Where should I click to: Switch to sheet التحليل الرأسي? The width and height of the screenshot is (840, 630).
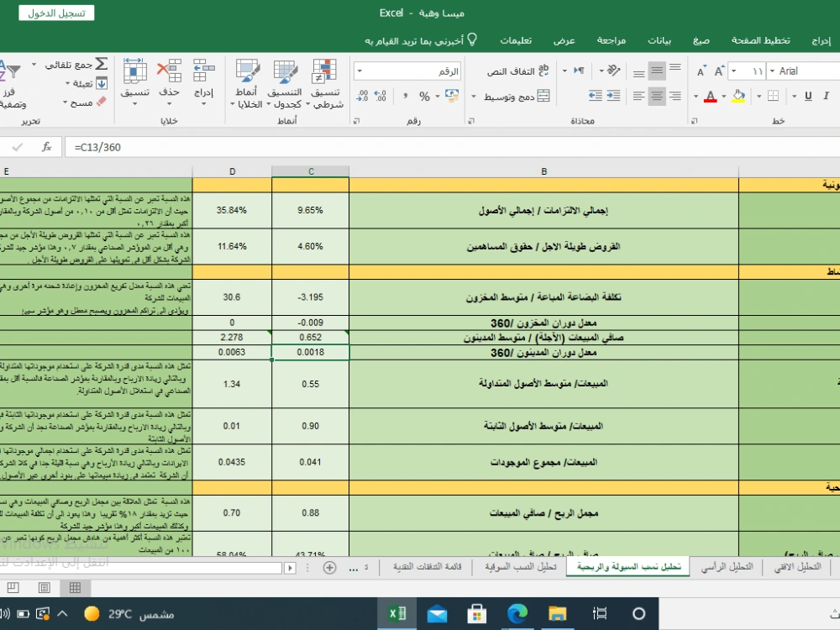727,567
